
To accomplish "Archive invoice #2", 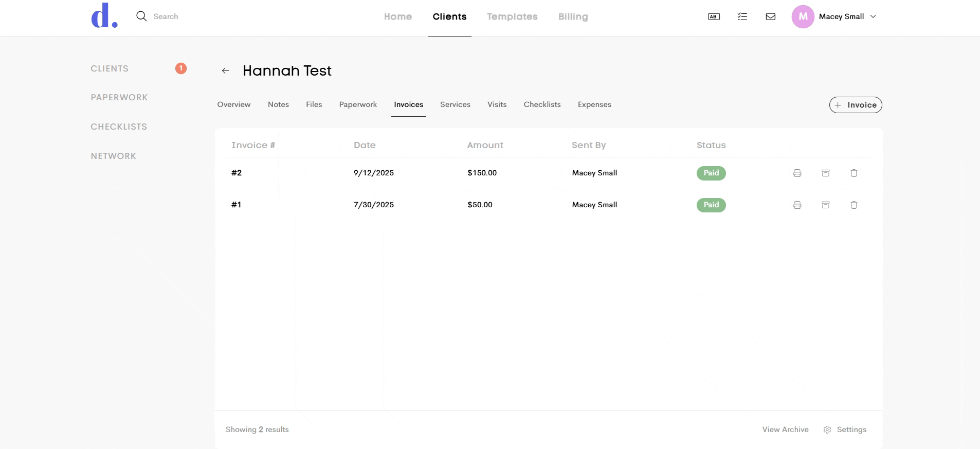I will (x=825, y=173).
